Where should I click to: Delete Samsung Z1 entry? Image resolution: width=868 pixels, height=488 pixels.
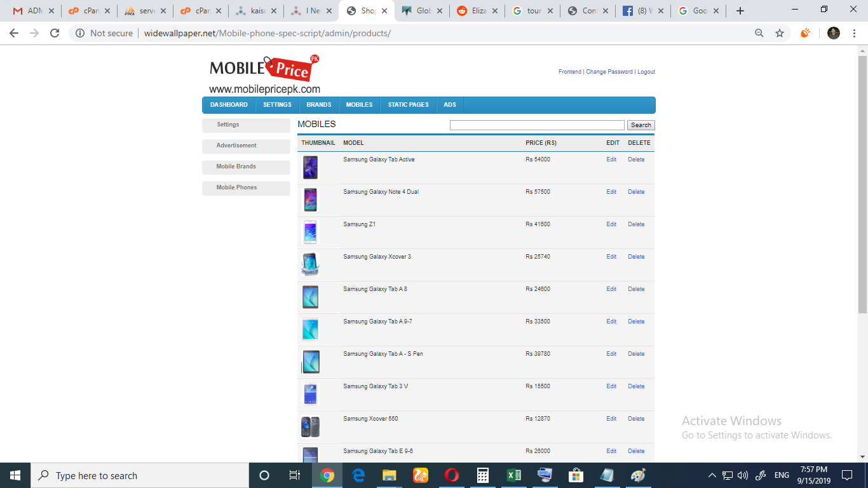pyautogui.click(x=636, y=224)
